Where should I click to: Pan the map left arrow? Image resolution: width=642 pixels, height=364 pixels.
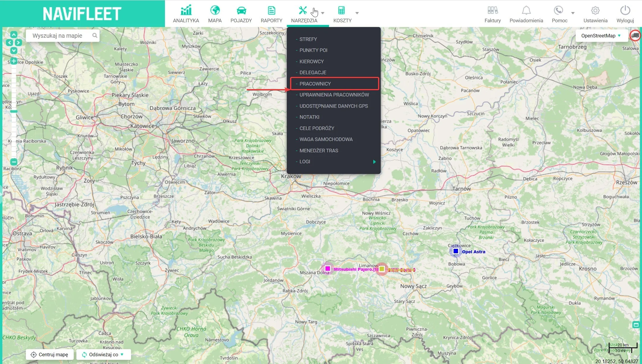point(10,42)
